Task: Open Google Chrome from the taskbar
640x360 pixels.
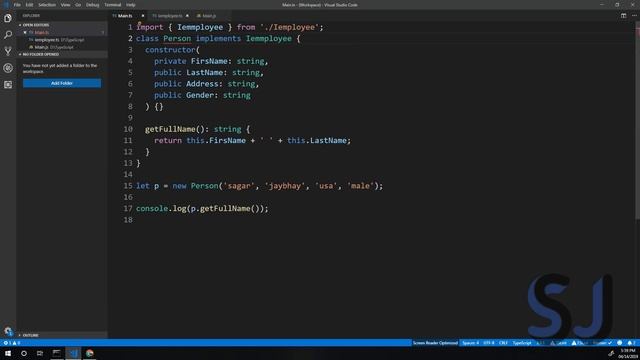Action: point(90,353)
